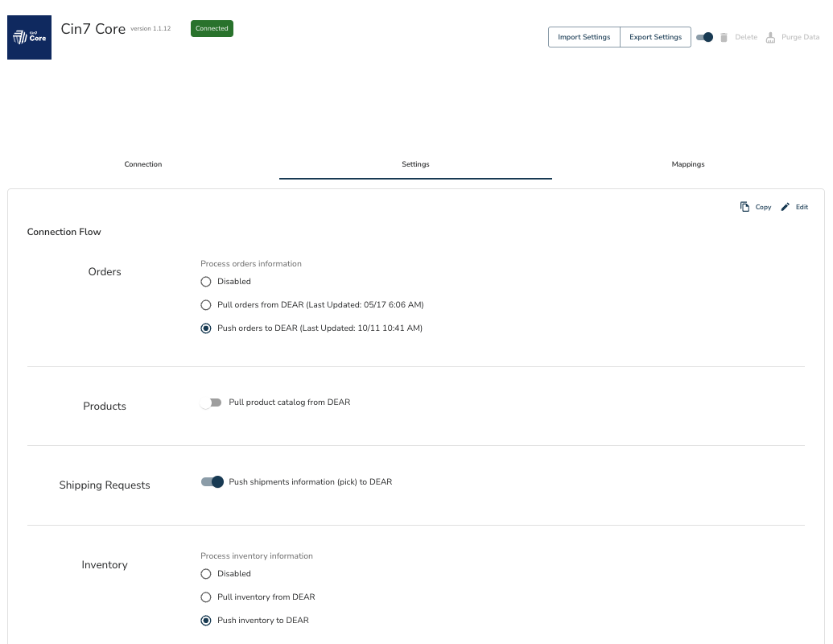
Task: Toggle the integration enabled switch in header
Action: tap(704, 37)
